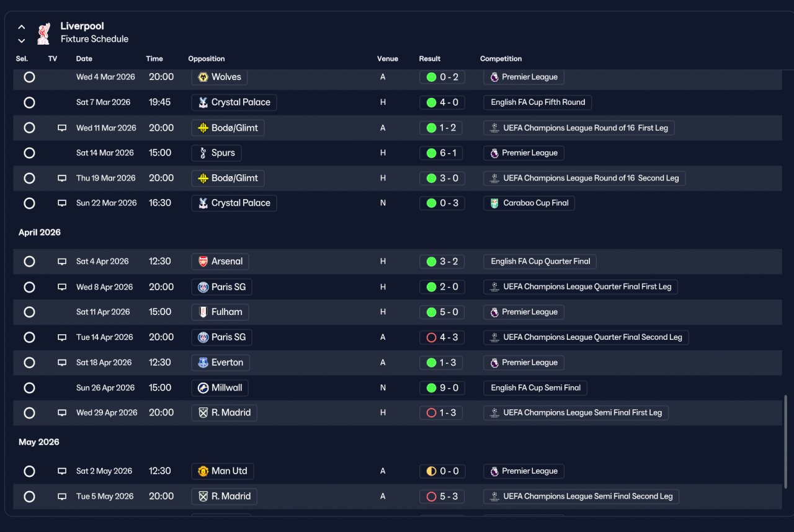
Task: Click the Liverpool club crest icon
Action: (43, 33)
